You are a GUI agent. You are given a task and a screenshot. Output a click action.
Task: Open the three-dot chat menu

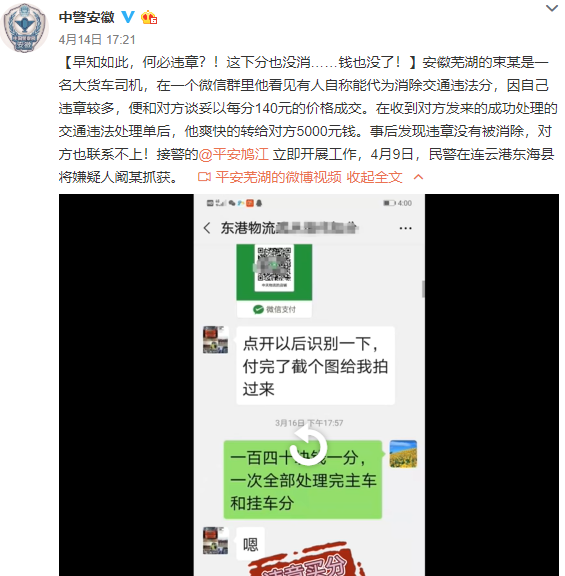tap(405, 228)
